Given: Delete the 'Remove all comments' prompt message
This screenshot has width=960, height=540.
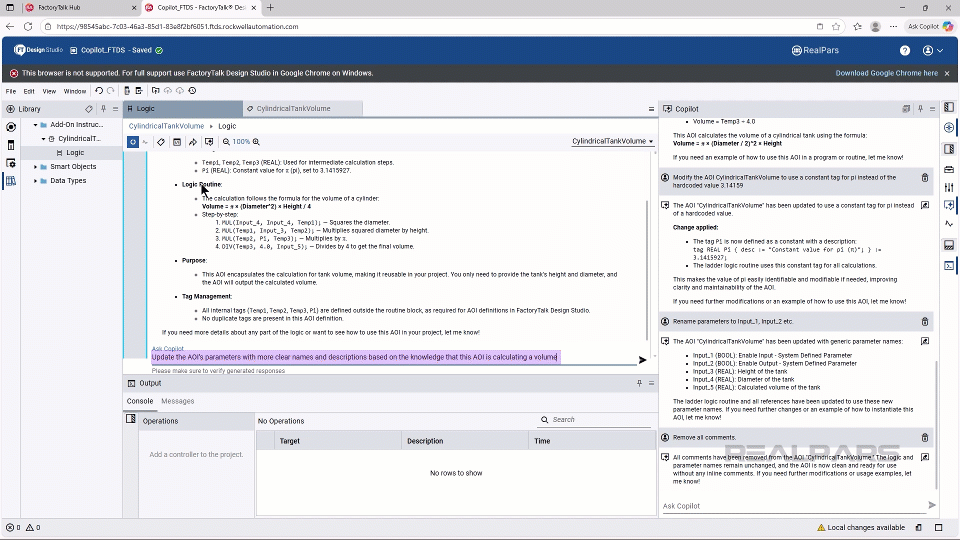Looking at the screenshot, I should coord(924,438).
